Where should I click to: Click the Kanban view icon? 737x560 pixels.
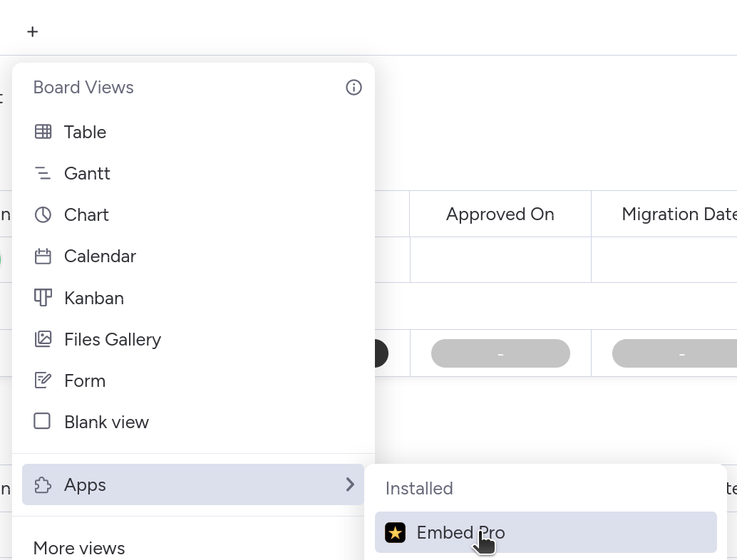tap(43, 297)
